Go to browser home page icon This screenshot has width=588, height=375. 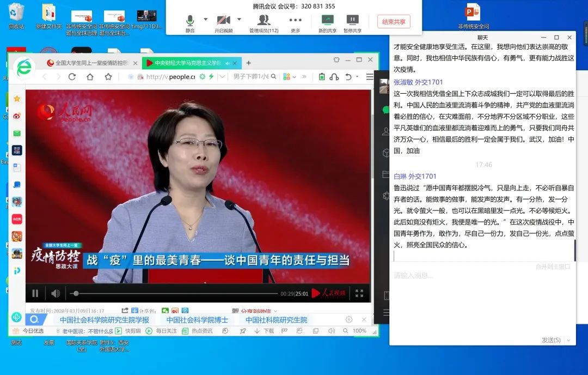[90, 77]
